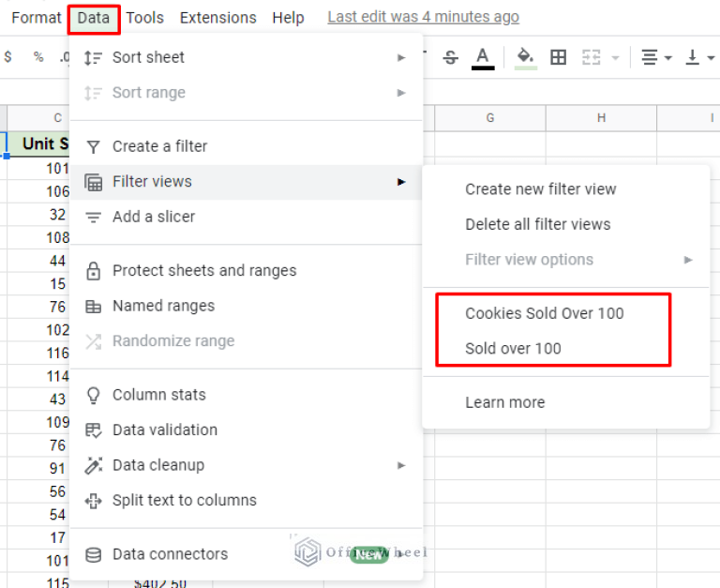The height and width of the screenshot is (588, 720).
Task: Select Data validation option
Action: point(164,430)
